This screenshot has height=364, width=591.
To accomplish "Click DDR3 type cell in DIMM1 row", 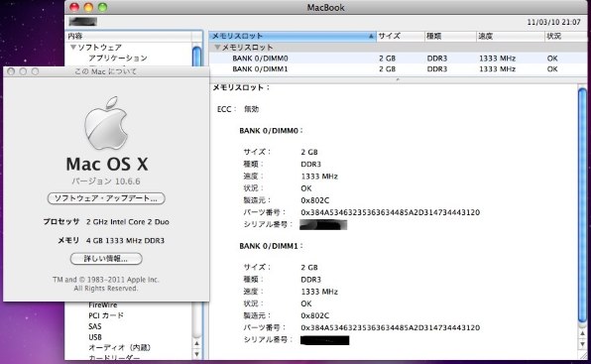I will (437, 69).
